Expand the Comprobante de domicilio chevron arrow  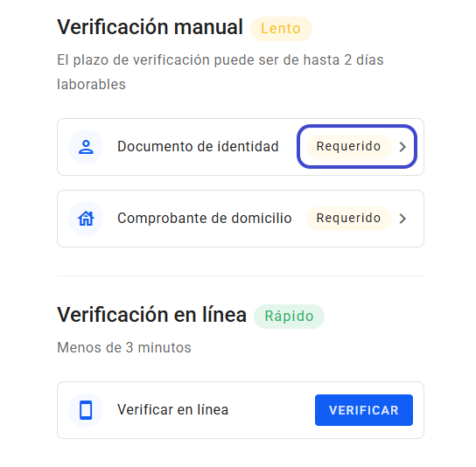click(402, 219)
